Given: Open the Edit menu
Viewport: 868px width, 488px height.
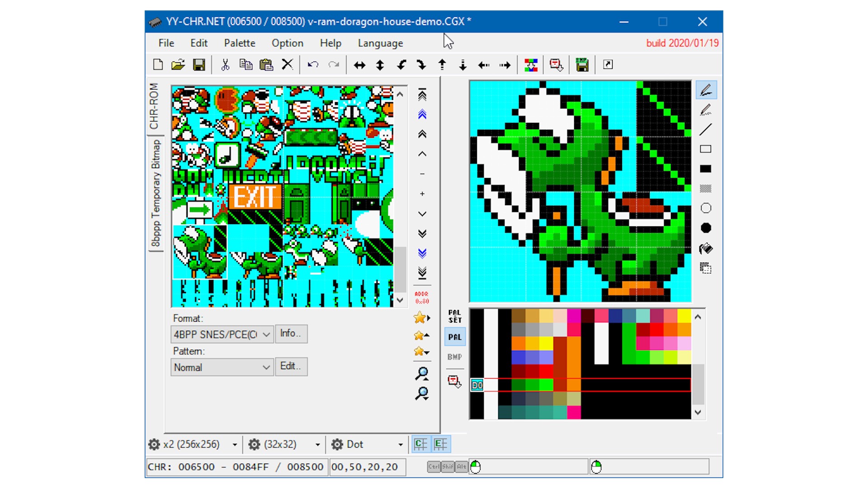Looking at the screenshot, I should coord(198,43).
